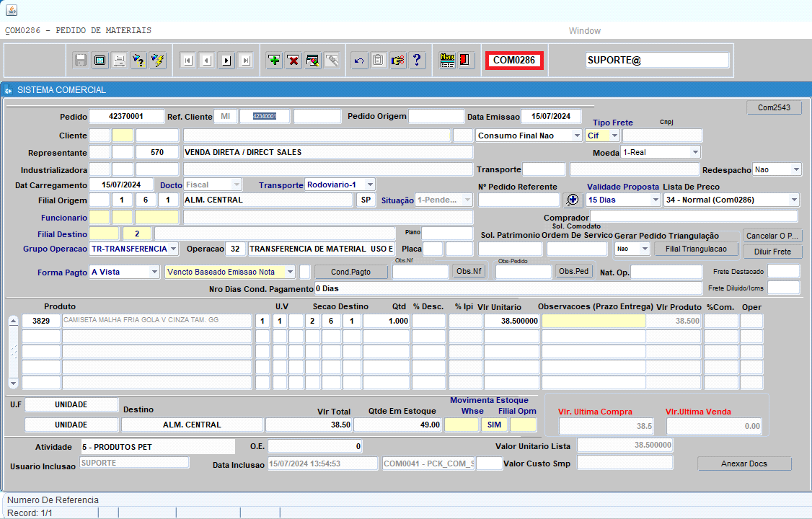This screenshot has height=519, width=812.
Task: Open the Docto Fiscal dropdown
Action: (237, 185)
